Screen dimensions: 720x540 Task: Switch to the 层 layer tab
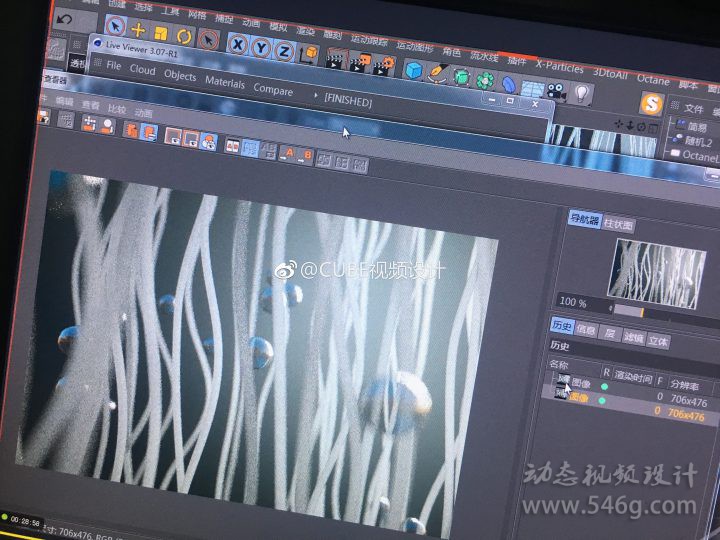pos(610,333)
